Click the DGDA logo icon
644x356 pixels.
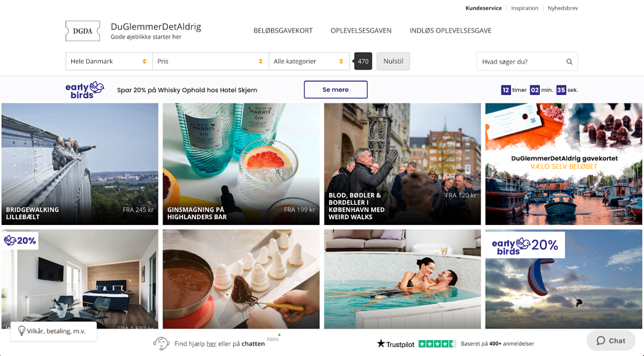tap(83, 31)
